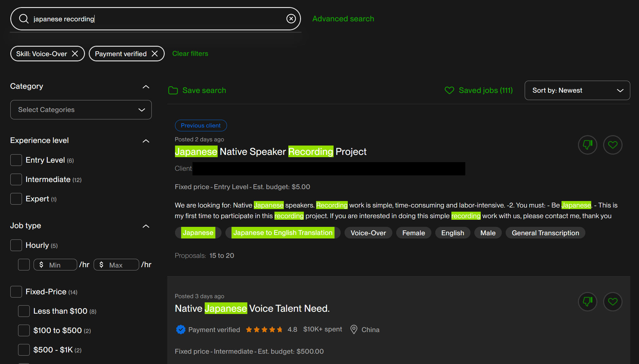Collapse the Experience level section

pos(146,141)
